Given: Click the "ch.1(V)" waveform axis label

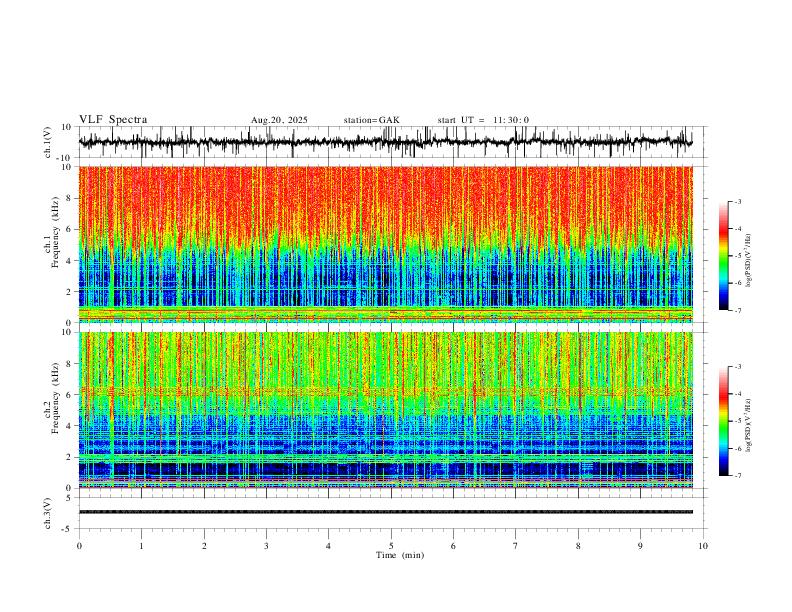Looking at the screenshot, I should pyautogui.click(x=48, y=142).
